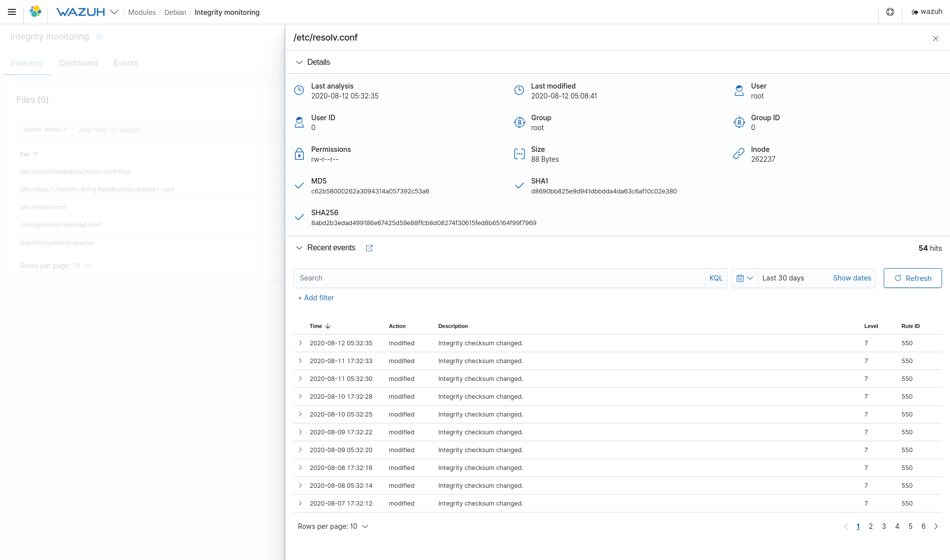Expand event 2020-08-08 17:32:16 row

(x=300, y=467)
